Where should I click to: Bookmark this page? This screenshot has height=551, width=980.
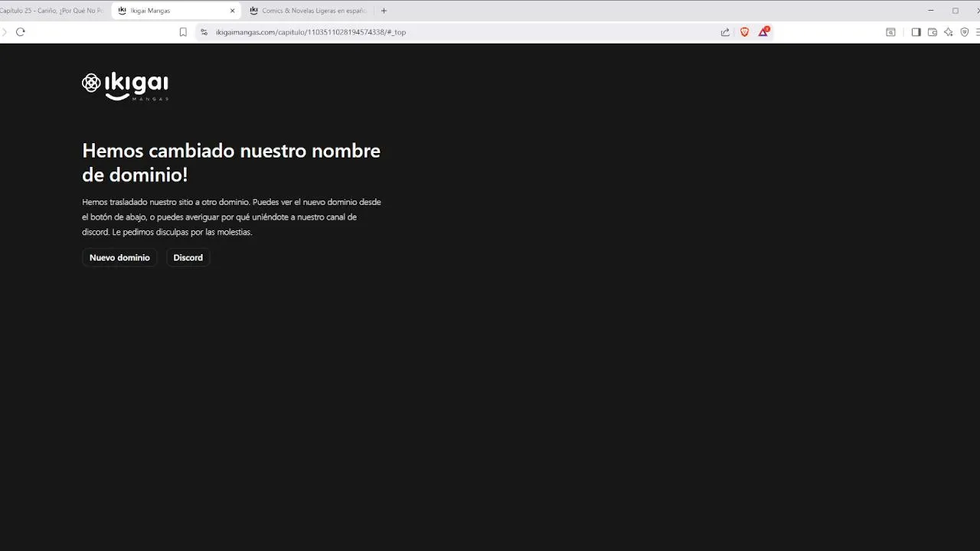click(x=183, y=32)
